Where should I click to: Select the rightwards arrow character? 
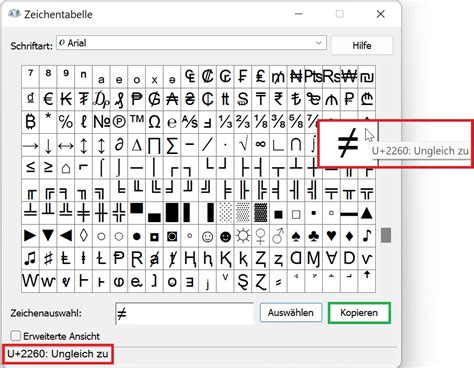pos(31,145)
